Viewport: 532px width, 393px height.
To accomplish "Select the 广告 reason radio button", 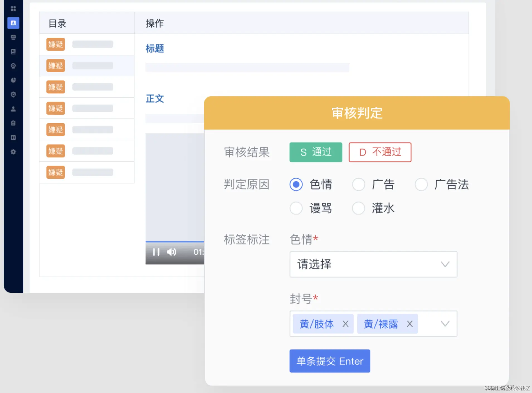I will tap(358, 185).
